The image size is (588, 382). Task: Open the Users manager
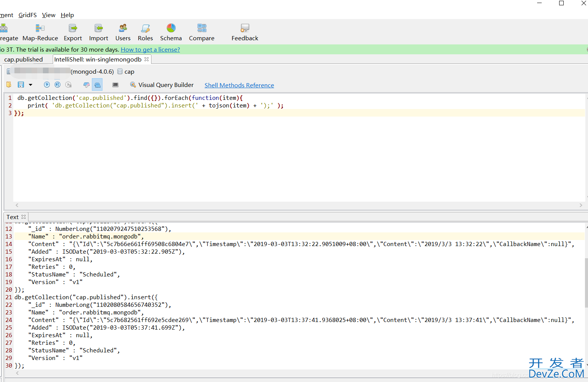coord(123,33)
